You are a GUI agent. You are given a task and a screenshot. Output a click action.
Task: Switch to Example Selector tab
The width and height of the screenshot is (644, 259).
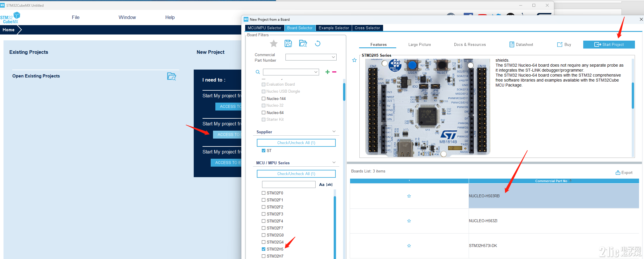pos(334,28)
